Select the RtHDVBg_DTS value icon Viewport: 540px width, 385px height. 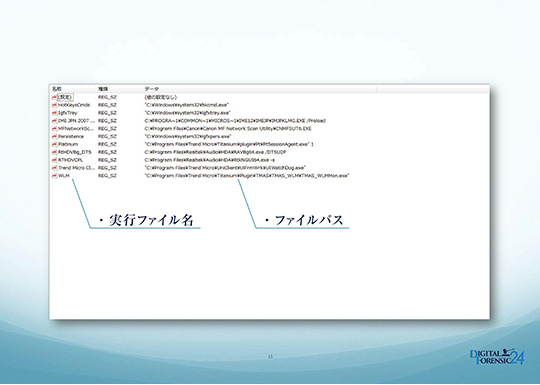(54, 152)
